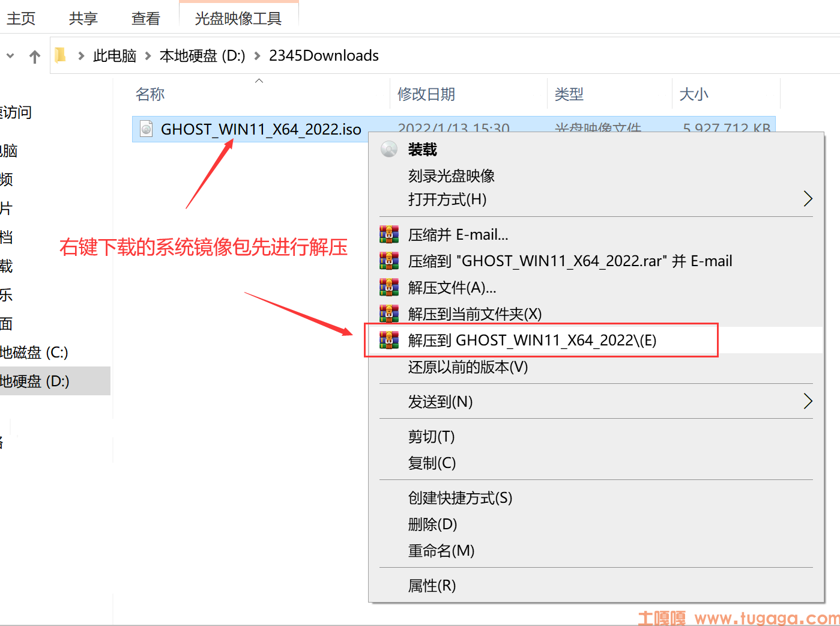Click the folder icon in address bar
This screenshot has width=840, height=626.
(x=61, y=55)
